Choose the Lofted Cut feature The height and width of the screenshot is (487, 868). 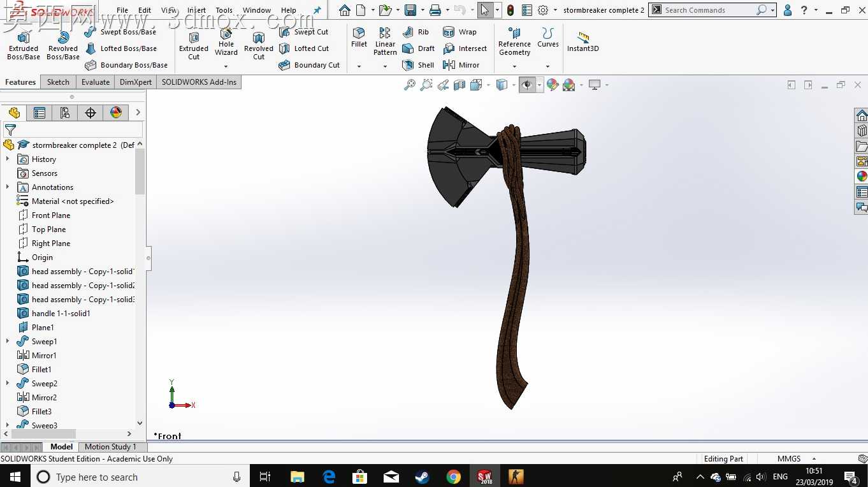point(304,48)
